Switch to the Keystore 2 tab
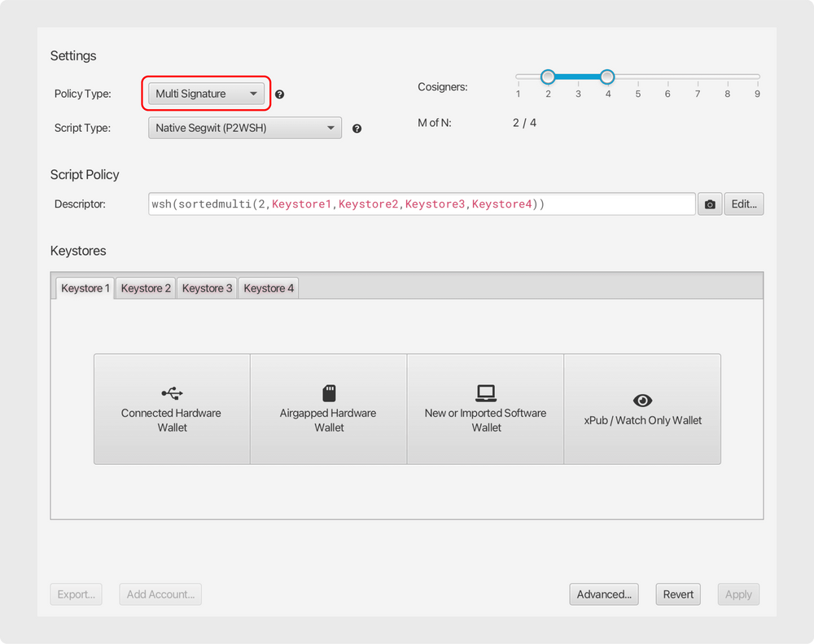814x644 pixels. point(146,288)
